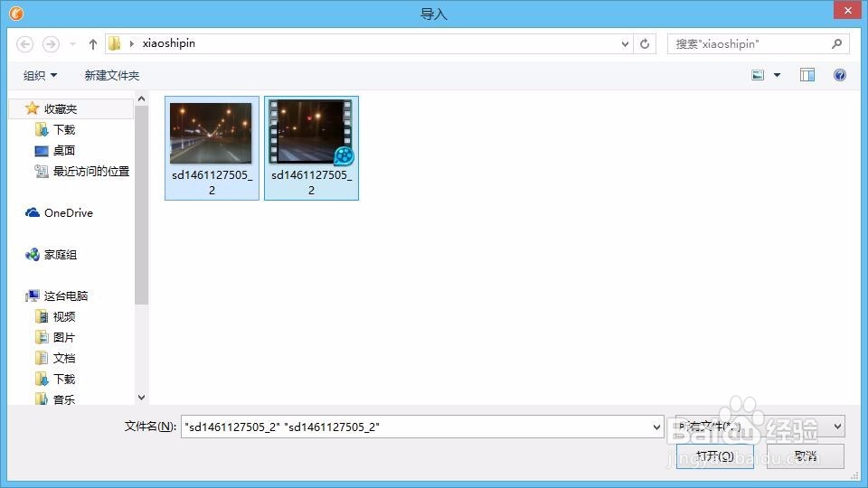Expand the path chevron before xiaoshipin

(x=132, y=43)
